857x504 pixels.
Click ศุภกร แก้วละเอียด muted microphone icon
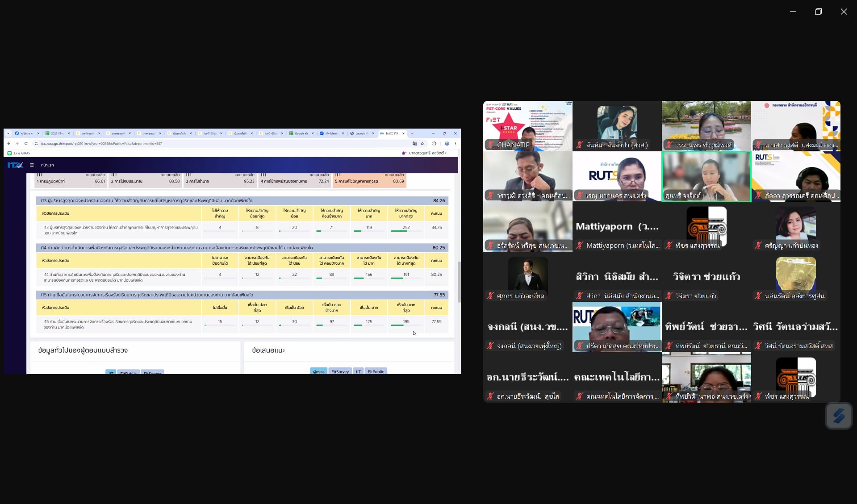pyautogui.click(x=490, y=296)
